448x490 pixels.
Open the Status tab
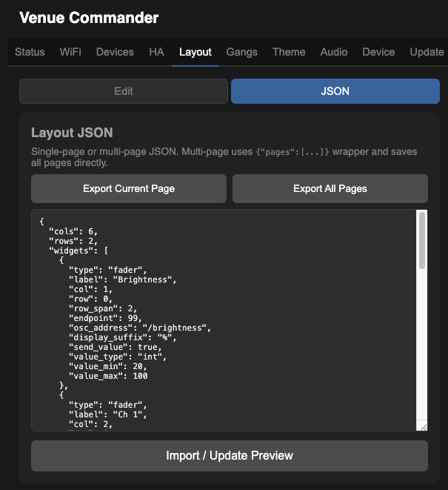point(30,52)
